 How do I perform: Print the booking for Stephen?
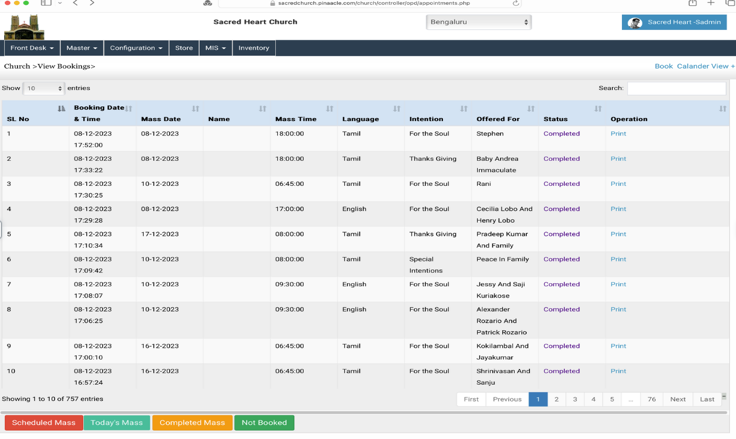pos(618,134)
